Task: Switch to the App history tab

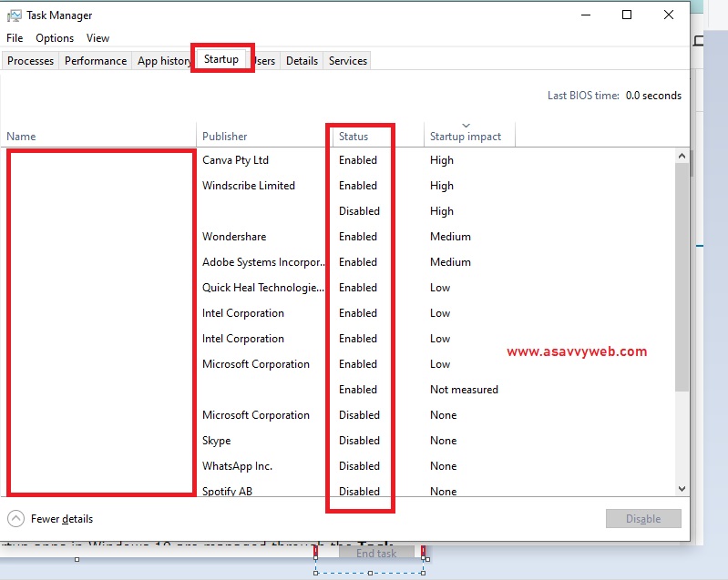Action: 163,61
